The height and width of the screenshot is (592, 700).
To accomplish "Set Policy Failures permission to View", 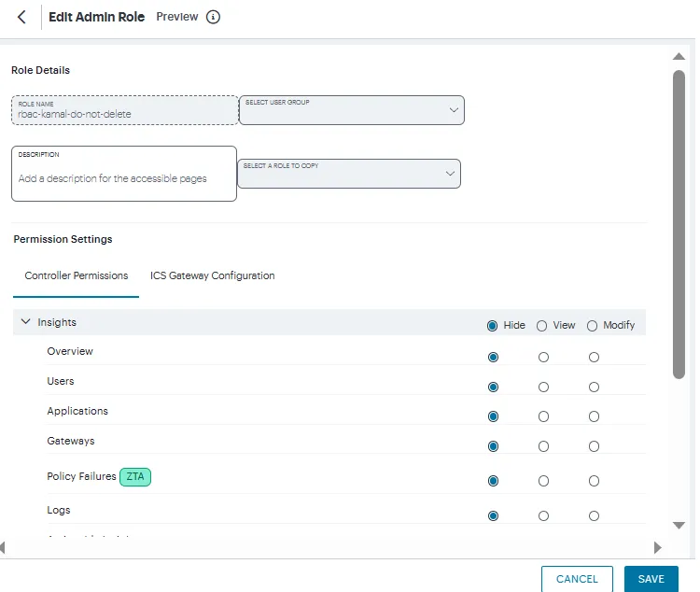I will (x=543, y=481).
